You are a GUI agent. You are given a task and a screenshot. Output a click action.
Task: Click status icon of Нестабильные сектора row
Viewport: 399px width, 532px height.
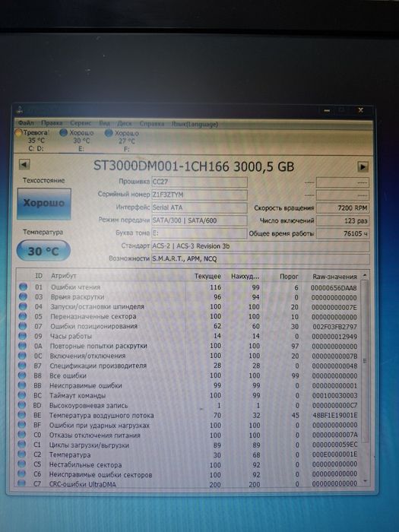pos(22,464)
